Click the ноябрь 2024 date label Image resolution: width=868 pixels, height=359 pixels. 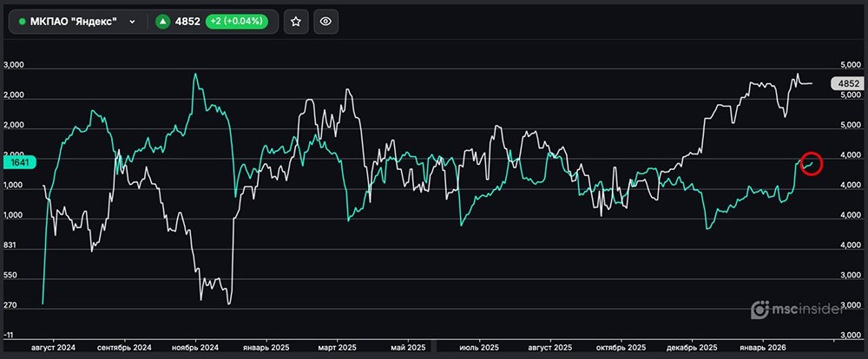(x=194, y=348)
